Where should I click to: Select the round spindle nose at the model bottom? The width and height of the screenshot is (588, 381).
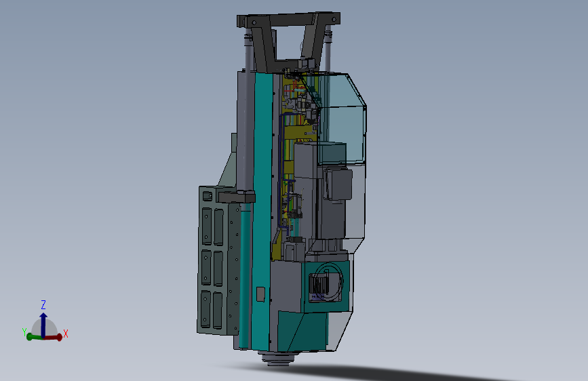click(277, 359)
